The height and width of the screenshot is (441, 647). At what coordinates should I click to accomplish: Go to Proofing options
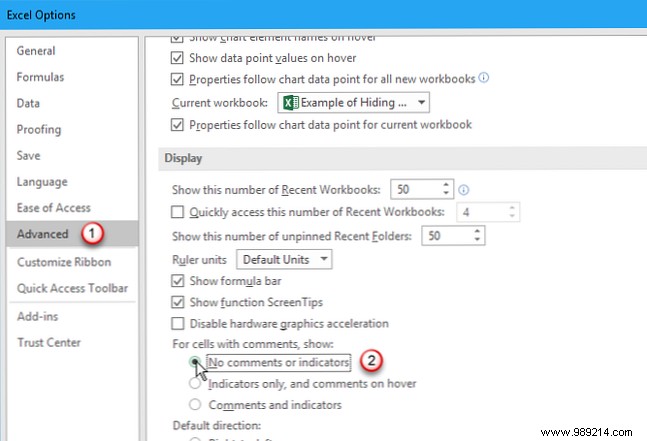pyautogui.click(x=39, y=130)
